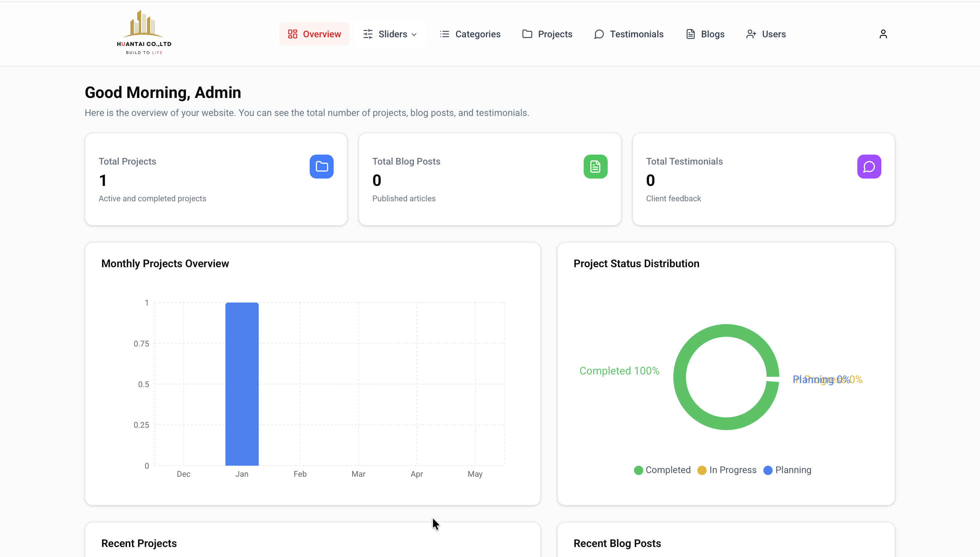
Task: Click the yellow In Progress legend dot
Action: point(702,470)
